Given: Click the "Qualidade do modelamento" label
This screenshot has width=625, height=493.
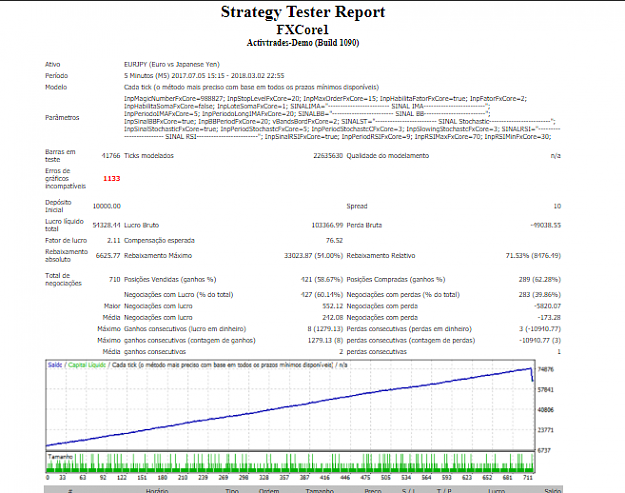Looking at the screenshot, I should coord(388,156).
